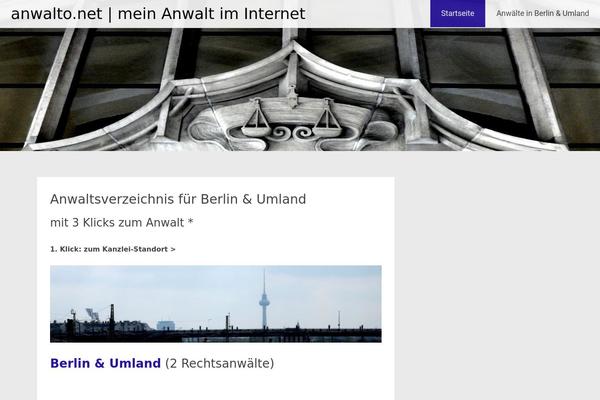Screen dimensions: 600x400
Task: Click the left pan of the scales
Action: pos(256,119)
